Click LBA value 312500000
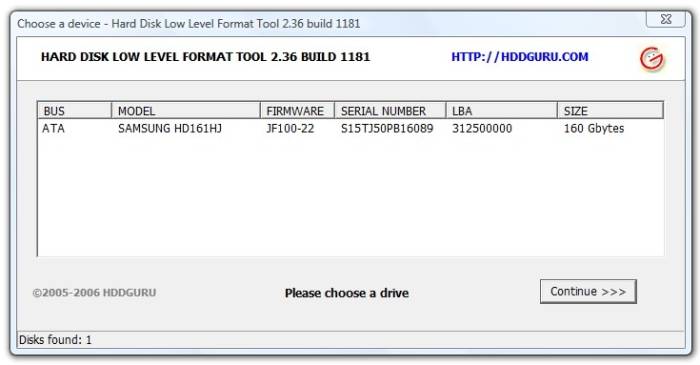The width and height of the screenshot is (700, 365). [482, 129]
